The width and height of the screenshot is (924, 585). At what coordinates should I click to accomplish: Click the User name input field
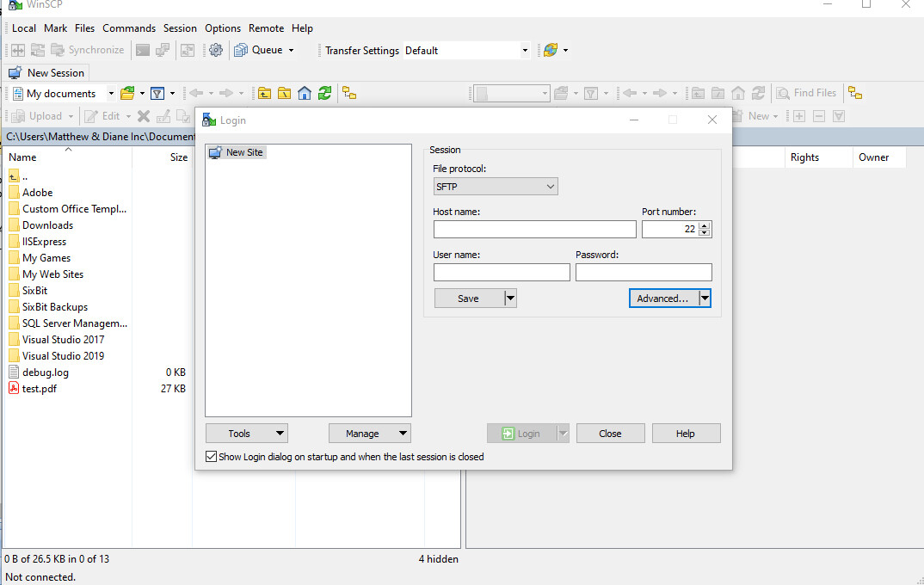click(x=502, y=272)
